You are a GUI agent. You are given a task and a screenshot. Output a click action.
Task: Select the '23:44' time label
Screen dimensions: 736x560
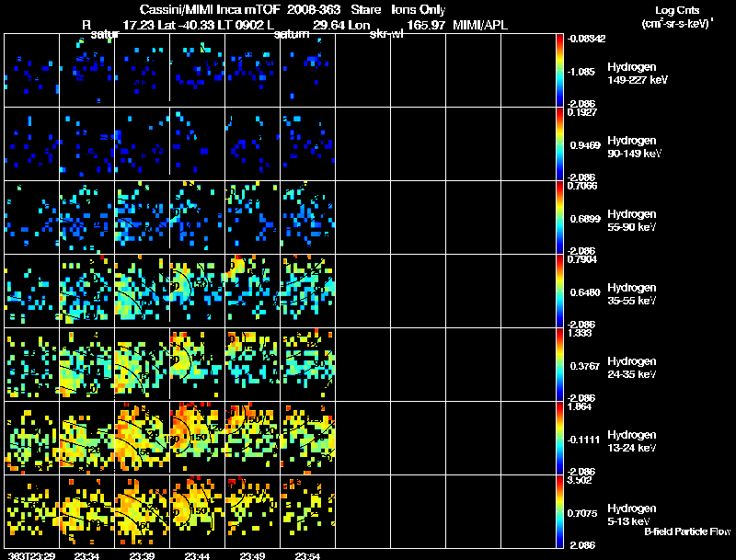pyautogui.click(x=197, y=555)
